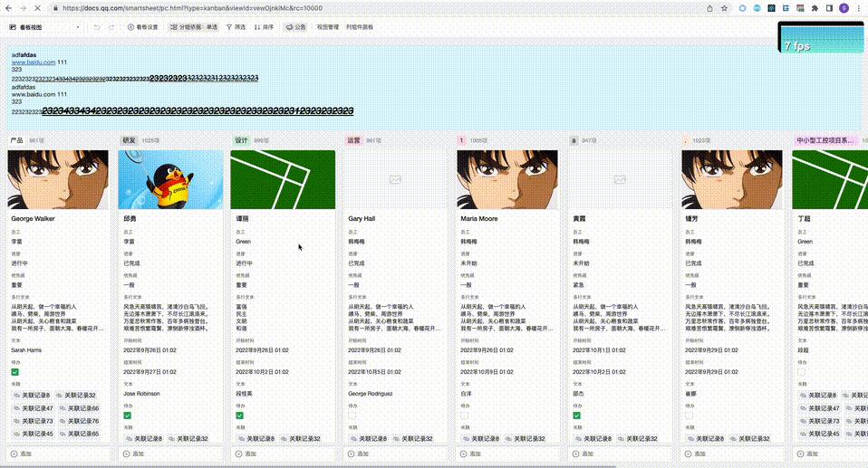This screenshot has width=868, height=468.
Task: Check the 待办 checkbox on Gary Hall card
Action: click(x=352, y=415)
